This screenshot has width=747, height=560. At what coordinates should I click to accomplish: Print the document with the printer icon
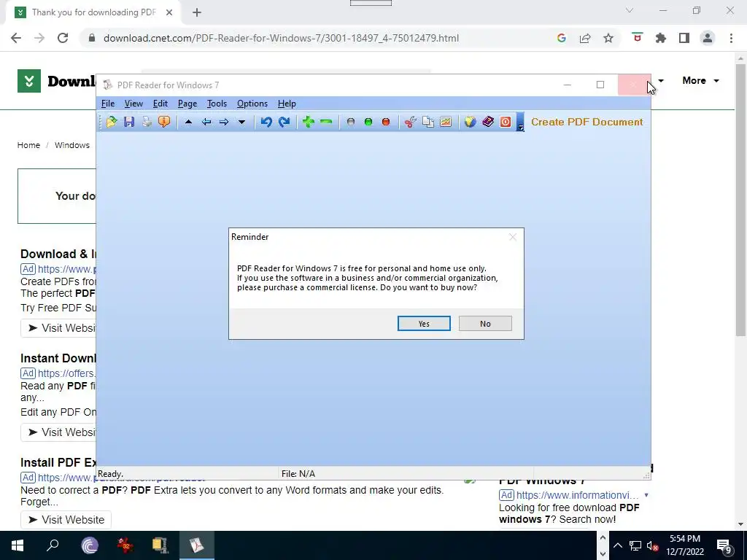point(147,122)
